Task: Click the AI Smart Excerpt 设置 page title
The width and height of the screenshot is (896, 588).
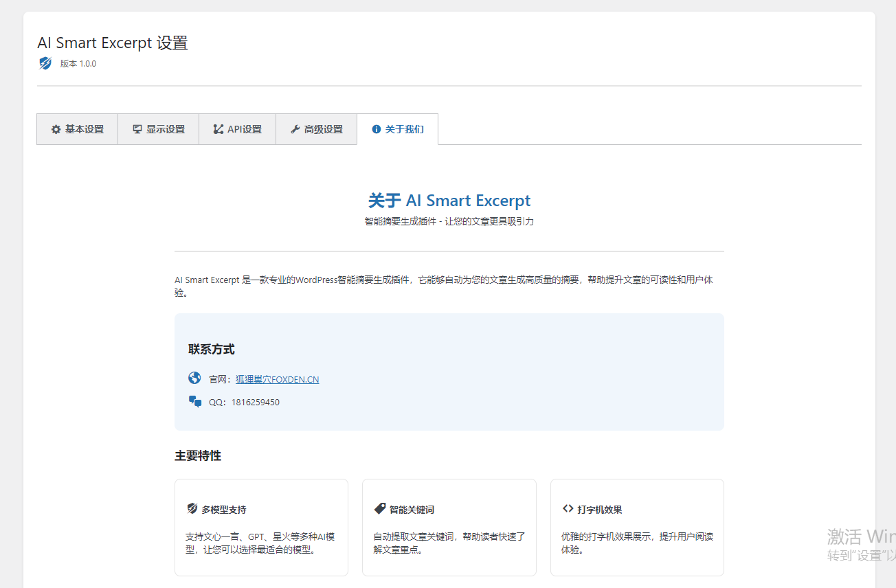Action: pos(113,43)
